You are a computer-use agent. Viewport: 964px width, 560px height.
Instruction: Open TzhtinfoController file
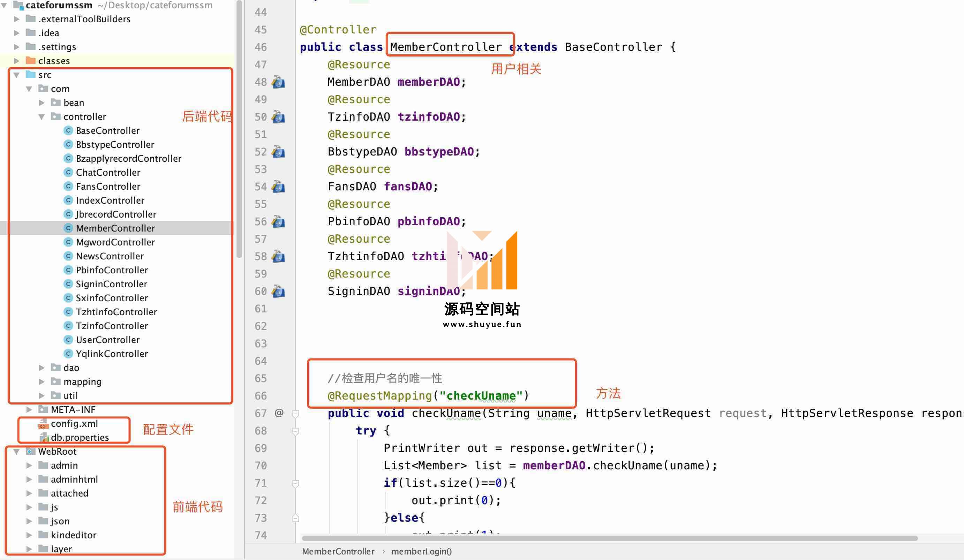[116, 312]
